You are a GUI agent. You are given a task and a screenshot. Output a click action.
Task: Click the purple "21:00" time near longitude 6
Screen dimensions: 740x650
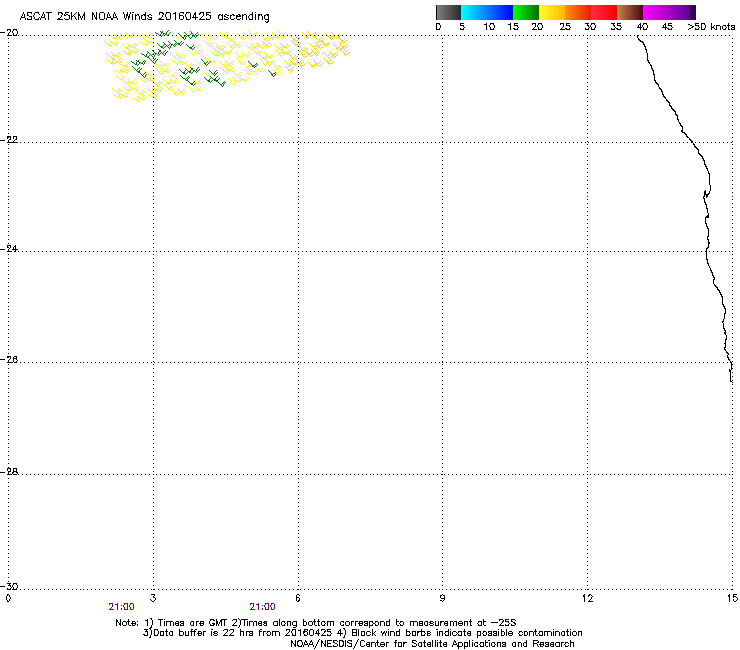pyautogui.click(x=262, y=607)
